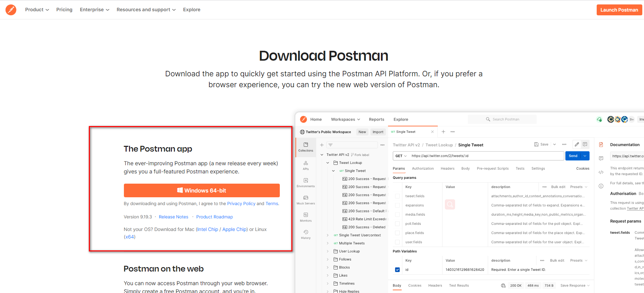Download for Mac Apple Chip

tap(234, 230)
